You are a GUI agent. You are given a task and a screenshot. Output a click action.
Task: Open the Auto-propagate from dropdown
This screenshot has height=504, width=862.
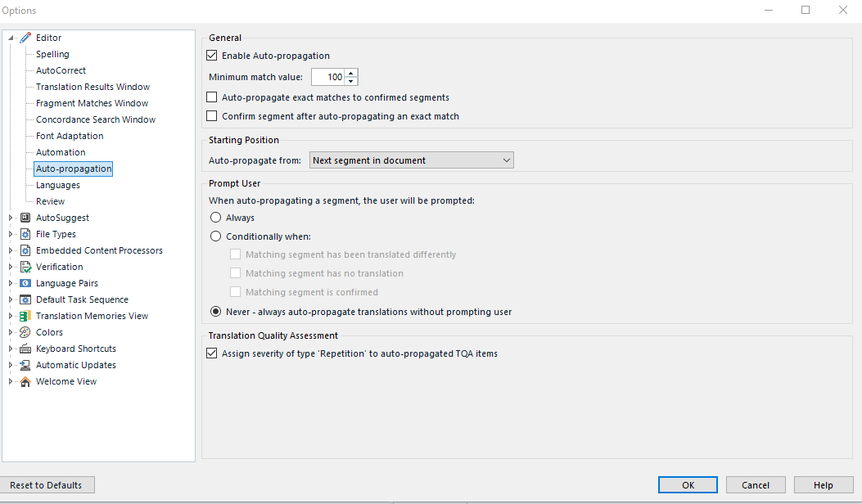pos(506,160)
